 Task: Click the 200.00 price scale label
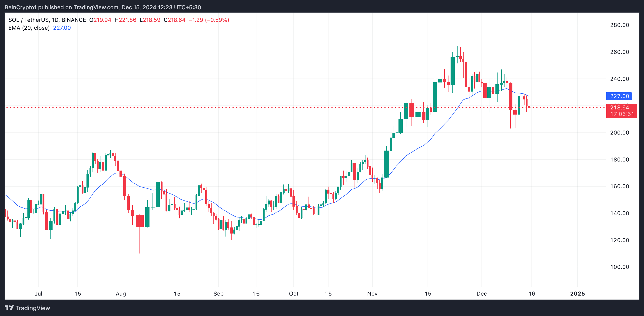pos(619,133)
